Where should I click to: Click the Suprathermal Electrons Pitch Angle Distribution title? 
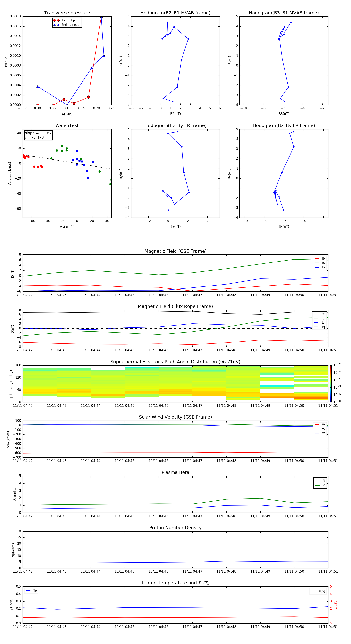pyautogui.click(x=175, y=362)
